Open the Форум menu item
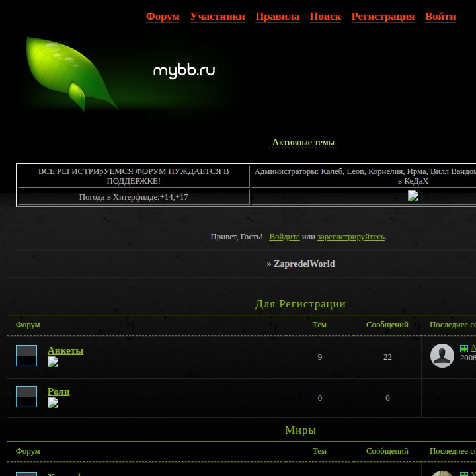The image size is (476, 476). pyautogui.click(x=163, y=16)
